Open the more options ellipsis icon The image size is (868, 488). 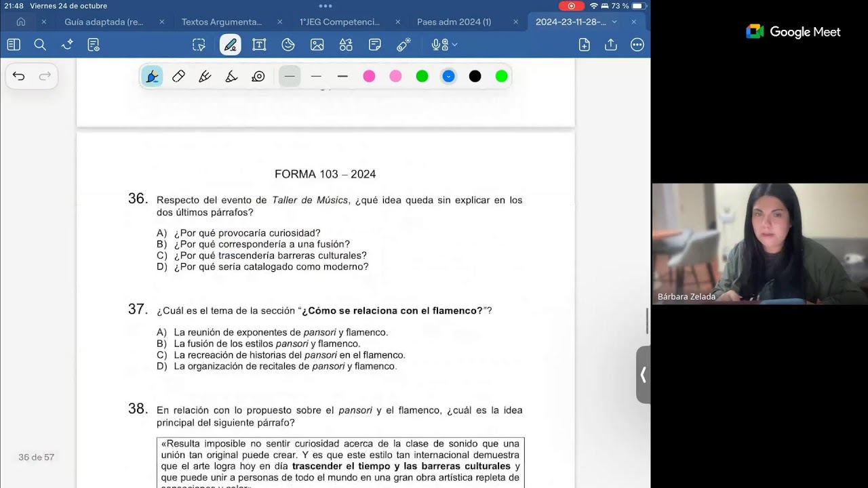pyautogui.click(x=637, y=45)
